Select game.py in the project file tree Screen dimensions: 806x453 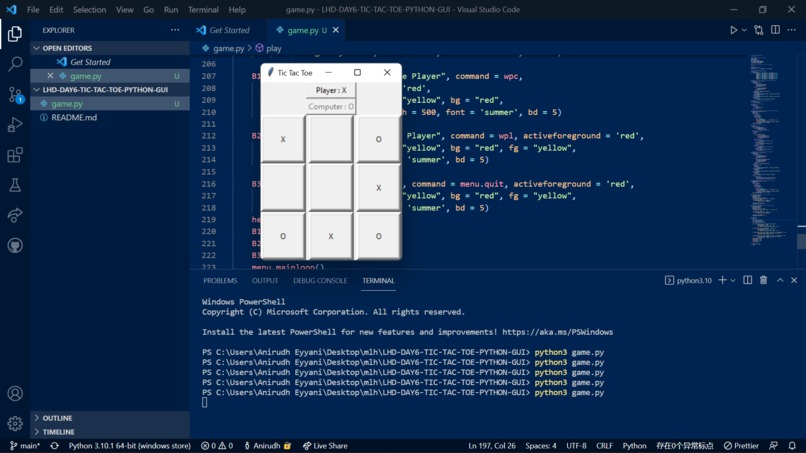point(110,103)
